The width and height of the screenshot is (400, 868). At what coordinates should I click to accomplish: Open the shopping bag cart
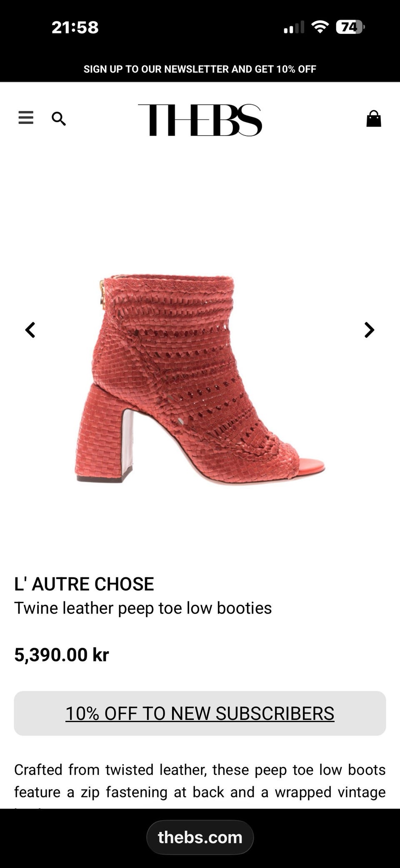click(x=374, y=119)
